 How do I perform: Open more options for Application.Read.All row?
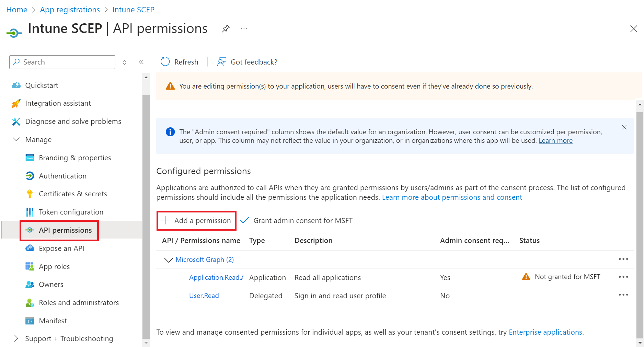(623, 277)
